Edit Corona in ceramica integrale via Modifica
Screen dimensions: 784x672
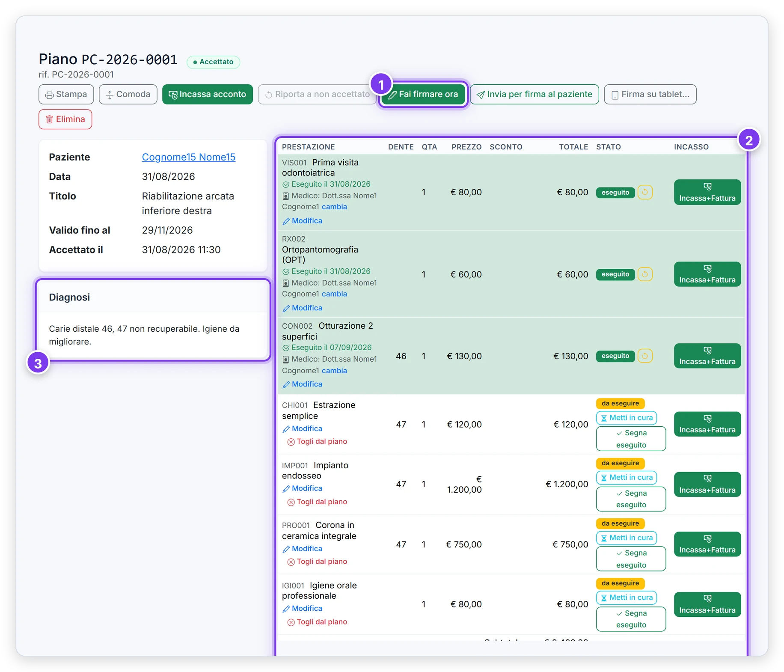[303, 549]
